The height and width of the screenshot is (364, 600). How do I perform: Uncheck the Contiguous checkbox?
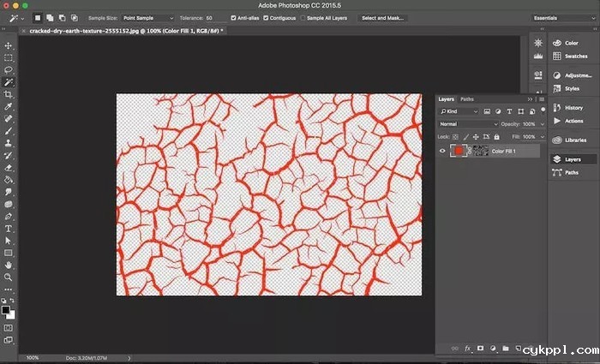click(267, 17)
